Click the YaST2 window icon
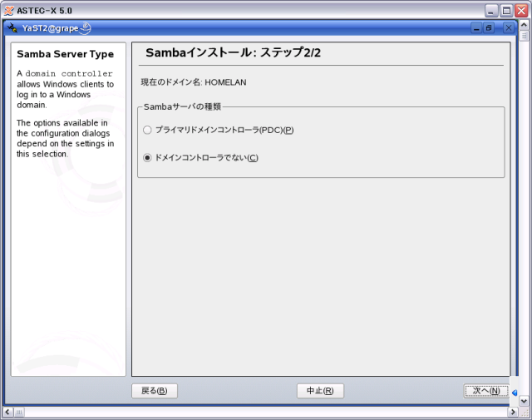 click(12, 27)
